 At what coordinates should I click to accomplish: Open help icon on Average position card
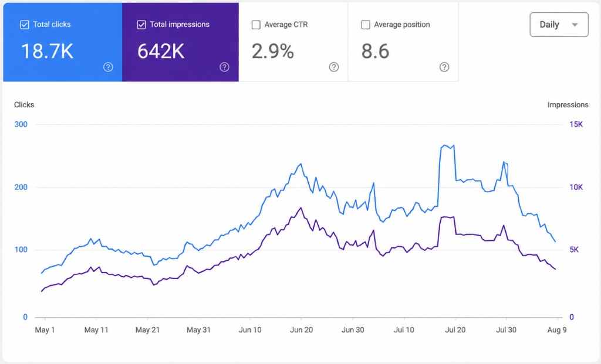pyautogui.click(x=444, y=67)
